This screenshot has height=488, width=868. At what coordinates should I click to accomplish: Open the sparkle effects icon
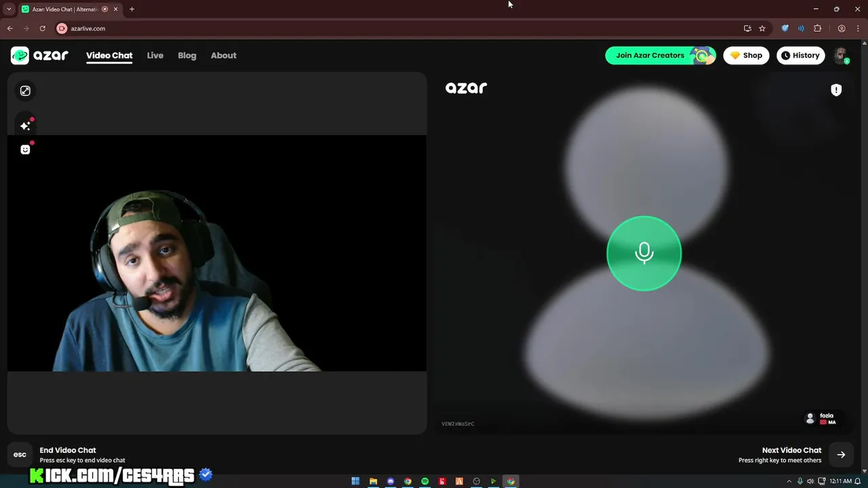click(x=25, y=125)
